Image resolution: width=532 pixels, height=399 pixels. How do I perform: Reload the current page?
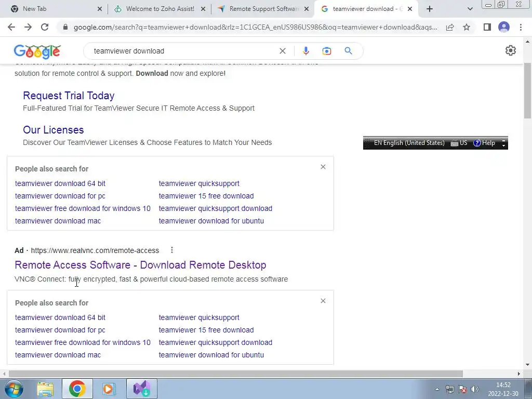45,27
